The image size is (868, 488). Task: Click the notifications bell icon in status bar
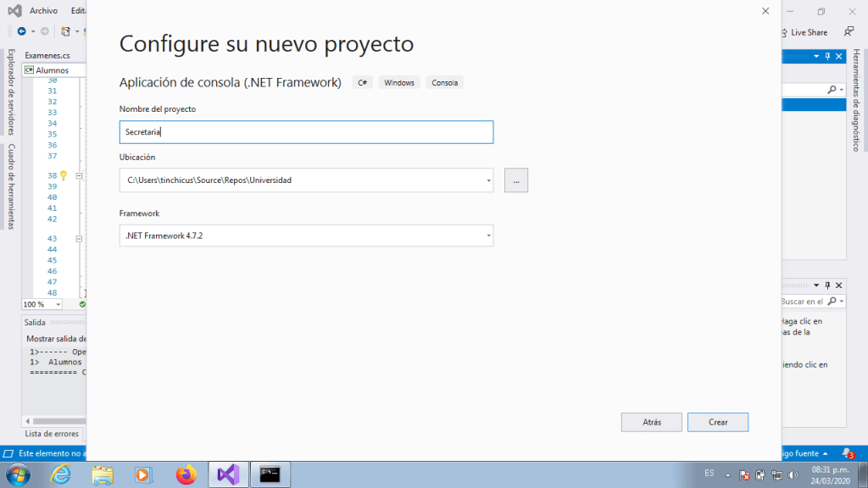pos(848,454)
